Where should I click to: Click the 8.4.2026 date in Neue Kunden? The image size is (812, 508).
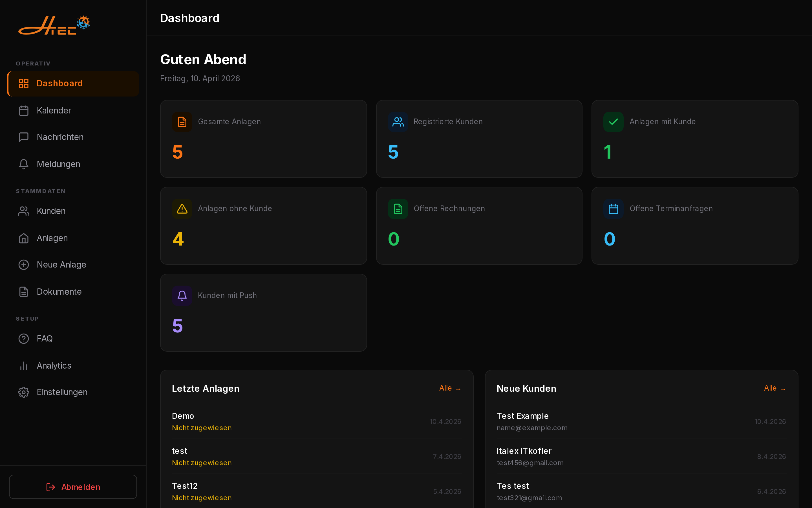coord(771,456)
